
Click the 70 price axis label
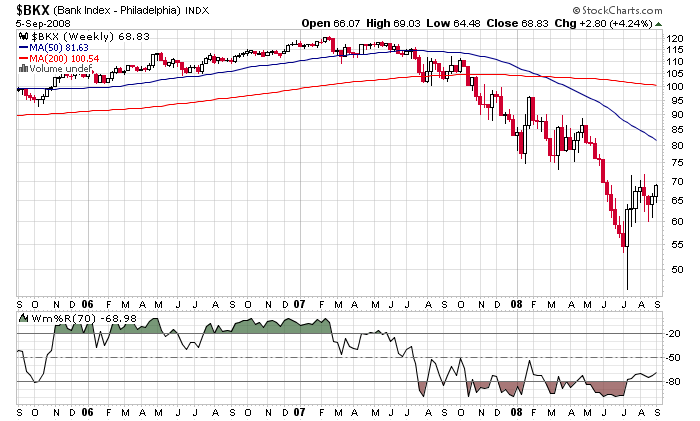click(x=677, y=181)
